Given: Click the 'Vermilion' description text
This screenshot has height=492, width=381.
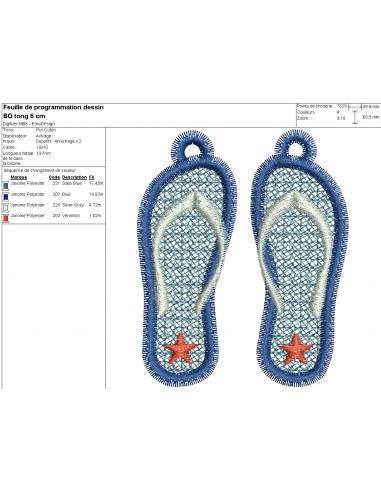Looking at the screenshot, I should pyautogui.click(x=71, y=216).
